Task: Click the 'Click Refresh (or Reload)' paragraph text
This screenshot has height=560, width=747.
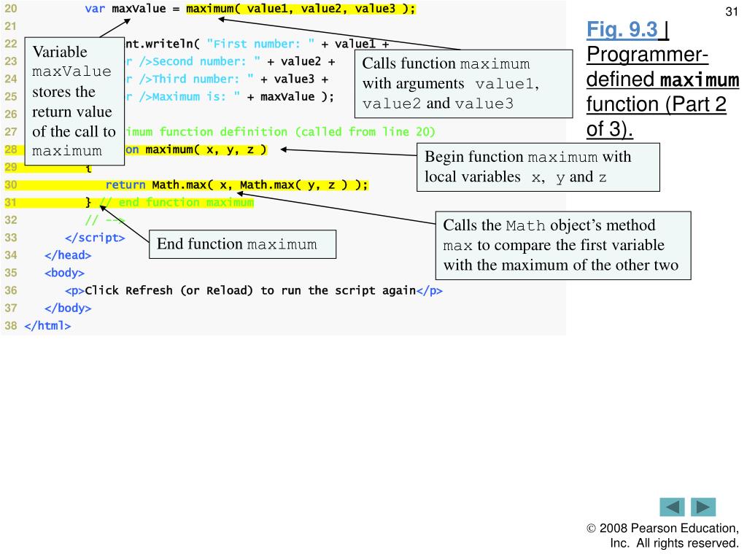Action: (x=251, y=290)
